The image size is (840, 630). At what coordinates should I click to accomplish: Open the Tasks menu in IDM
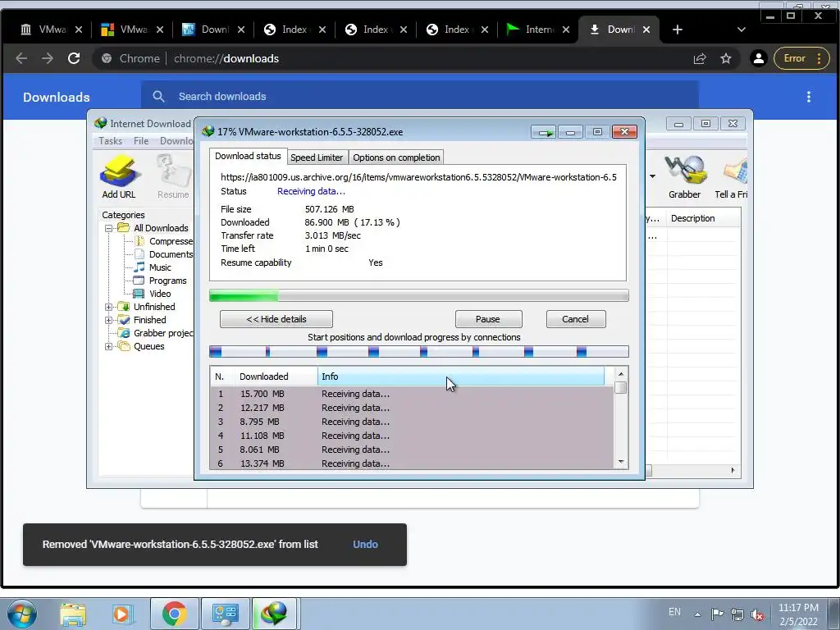[x=111, y=141]
